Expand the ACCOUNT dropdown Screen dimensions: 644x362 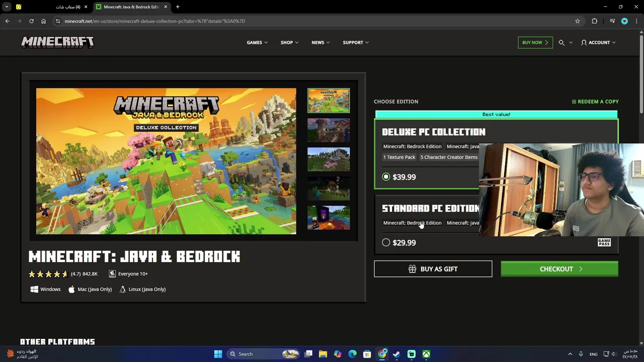pyautogui.click(x=613, y=43)
